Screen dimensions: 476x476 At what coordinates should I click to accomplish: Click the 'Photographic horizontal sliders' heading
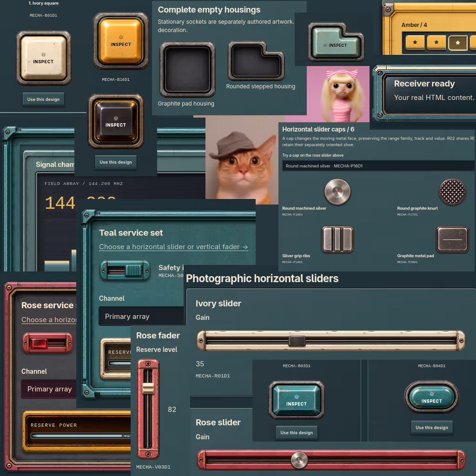(262, 278)
